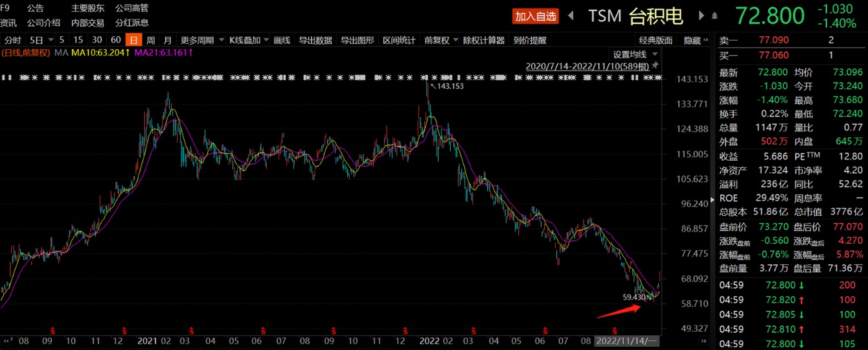Click the date range 2020/7/14-2022/11/10 link
The width and height of the screenshot is (868, 350).
click(x=588, y=66)
